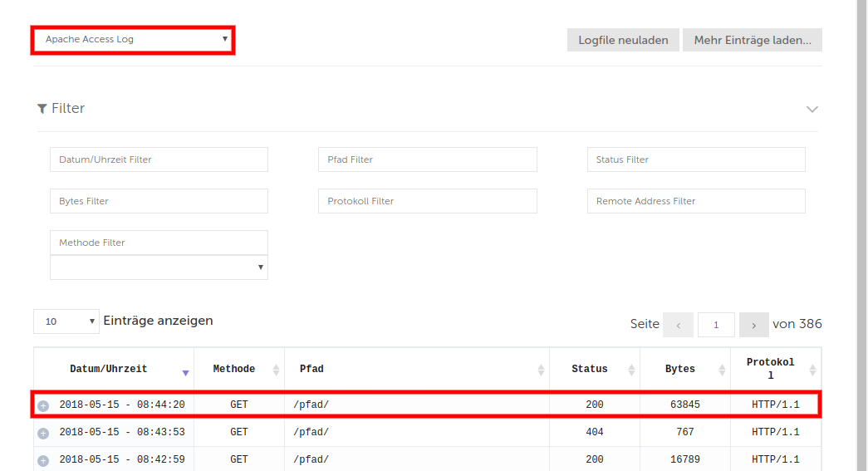868x471 pixels.
Task: Open the Apache Access Log dropdown
Action: pyautogui.click(x=134, y=39)
